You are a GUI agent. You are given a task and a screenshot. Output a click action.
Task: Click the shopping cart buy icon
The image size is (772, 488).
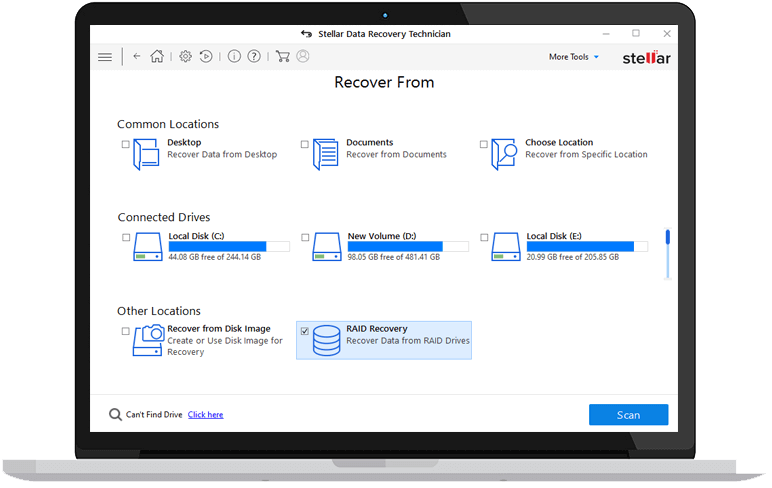(x=283, y=57)
